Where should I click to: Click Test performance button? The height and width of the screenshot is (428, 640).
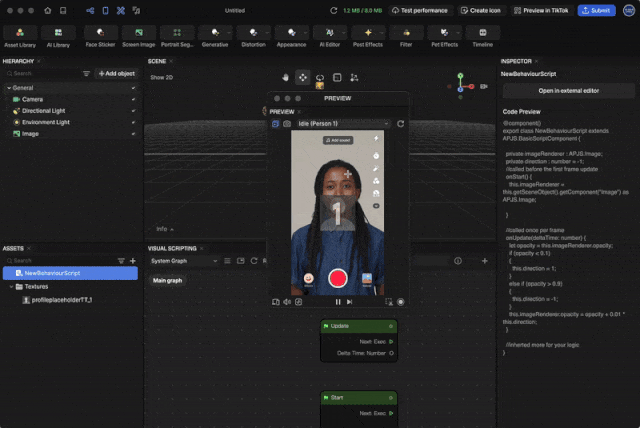420,11
